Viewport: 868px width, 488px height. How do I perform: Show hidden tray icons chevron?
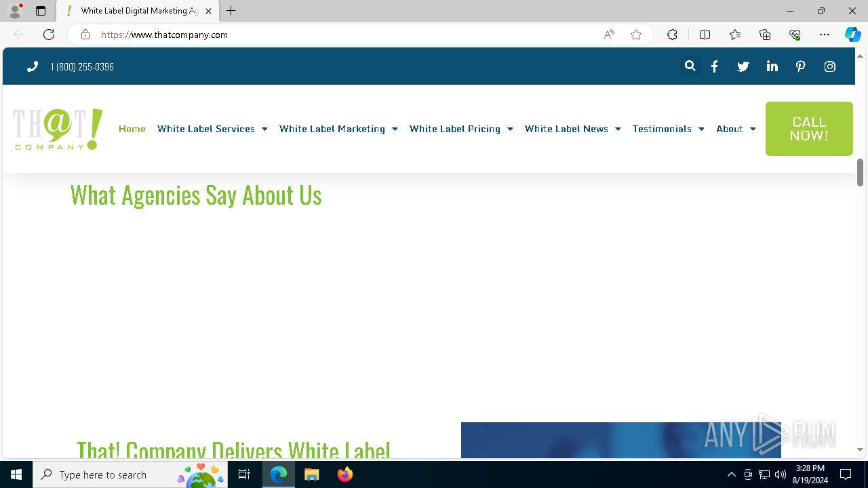coord(731,474)
